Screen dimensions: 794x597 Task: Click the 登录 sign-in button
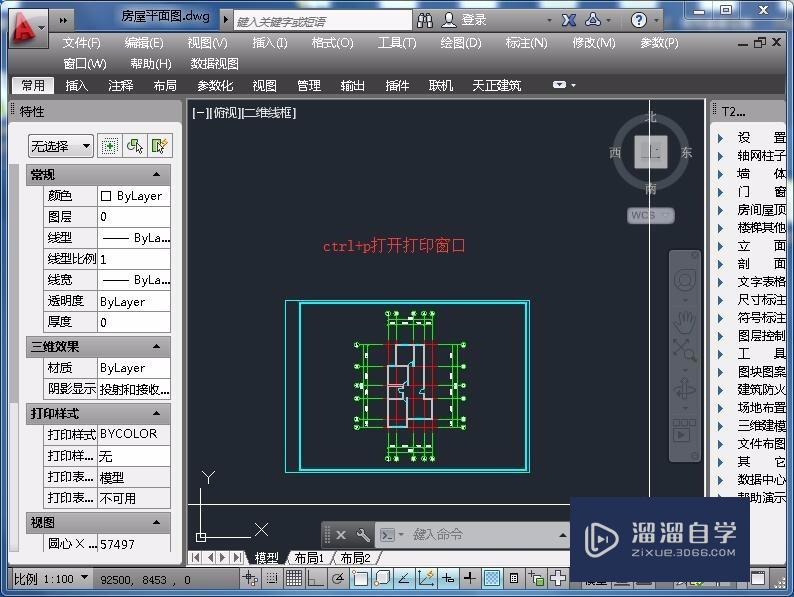coord(464,20)
